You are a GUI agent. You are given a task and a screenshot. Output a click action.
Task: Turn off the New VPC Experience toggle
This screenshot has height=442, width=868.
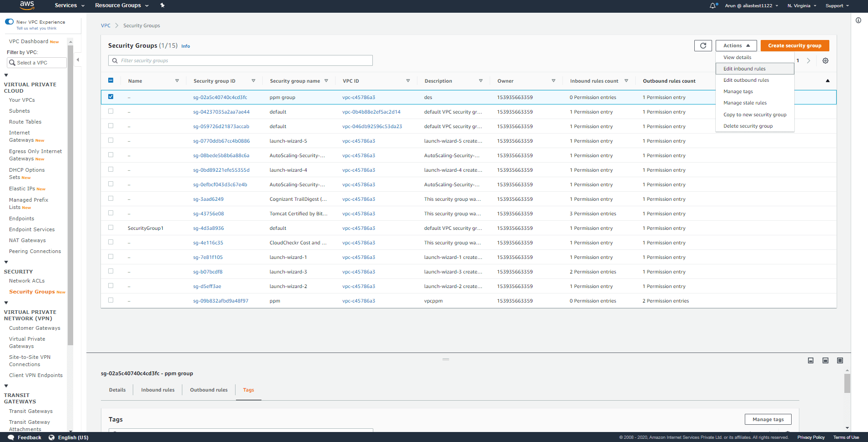tap(9, 21)
